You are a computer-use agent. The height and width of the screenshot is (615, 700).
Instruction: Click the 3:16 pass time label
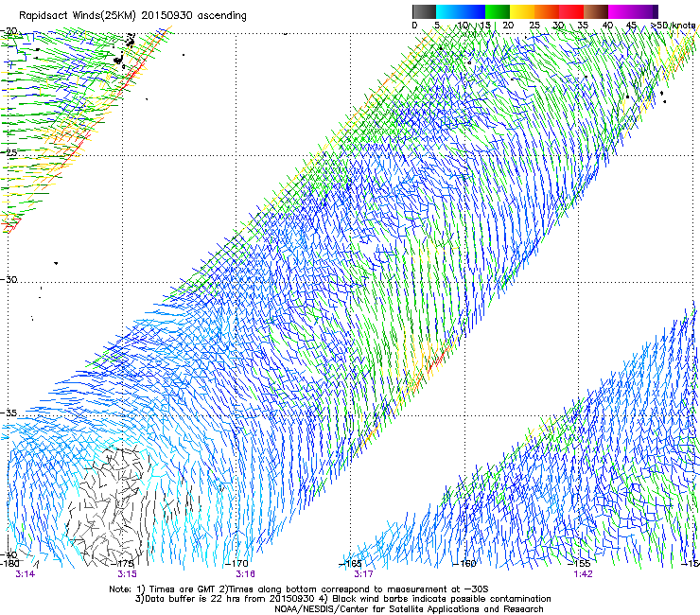(x=245, y=574)
